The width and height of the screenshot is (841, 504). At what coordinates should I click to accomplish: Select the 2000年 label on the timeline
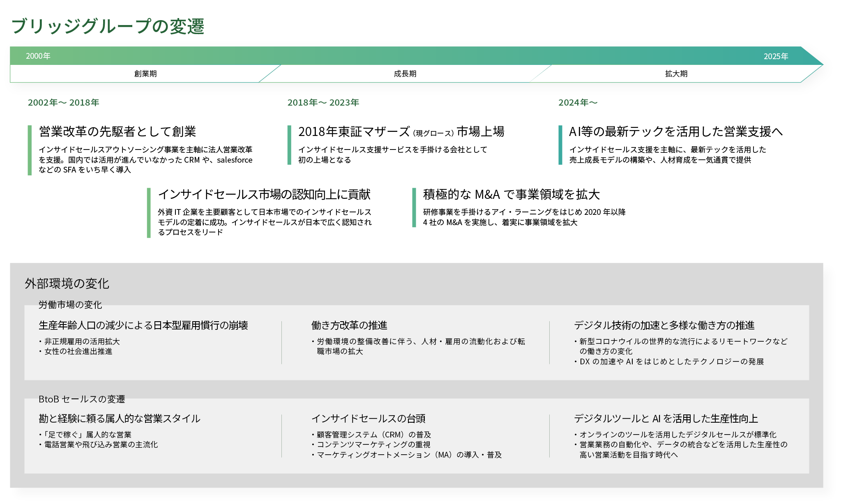click(38, 56)
